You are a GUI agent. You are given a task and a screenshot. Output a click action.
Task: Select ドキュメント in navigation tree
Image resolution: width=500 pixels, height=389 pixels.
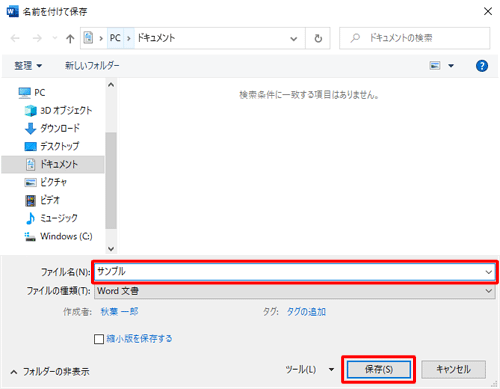tap(53, 164)
